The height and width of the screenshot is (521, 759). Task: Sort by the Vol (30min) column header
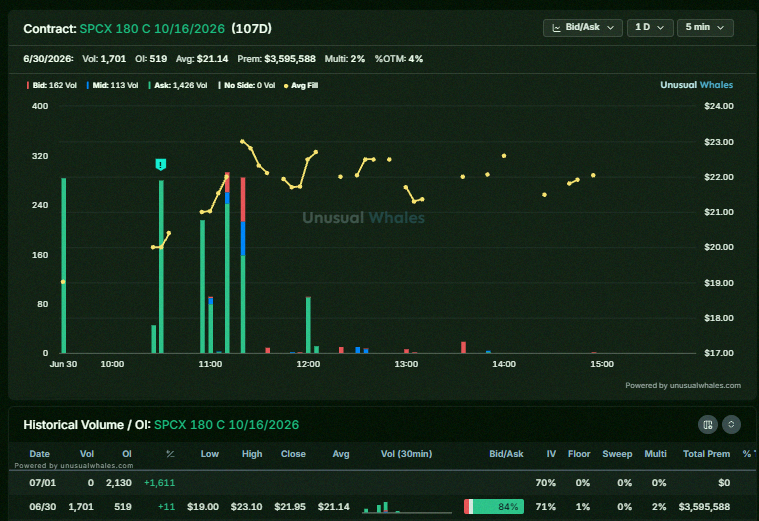point(406,454)
